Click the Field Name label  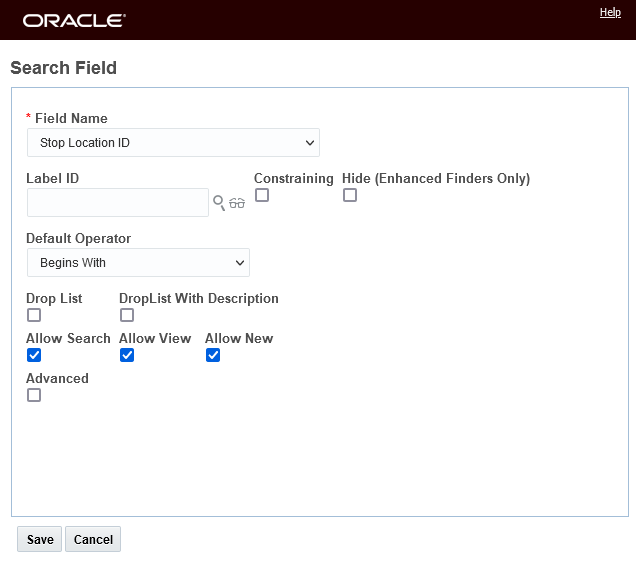[x=71, y=118]
